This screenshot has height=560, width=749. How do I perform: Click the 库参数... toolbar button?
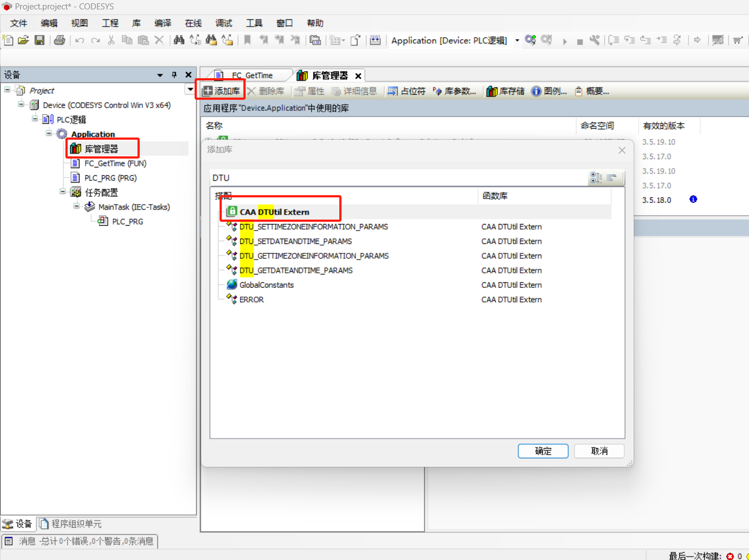(x=454, y=91)
